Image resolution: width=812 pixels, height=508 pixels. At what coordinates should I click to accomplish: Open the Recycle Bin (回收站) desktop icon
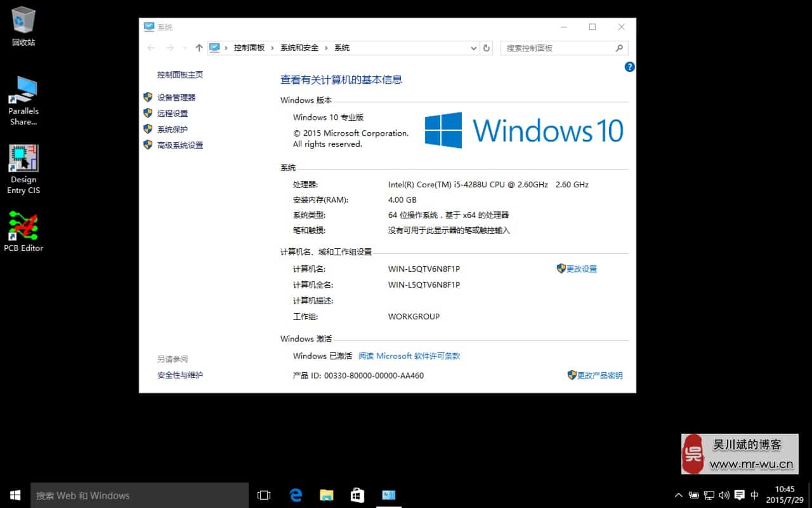point(23,26)
